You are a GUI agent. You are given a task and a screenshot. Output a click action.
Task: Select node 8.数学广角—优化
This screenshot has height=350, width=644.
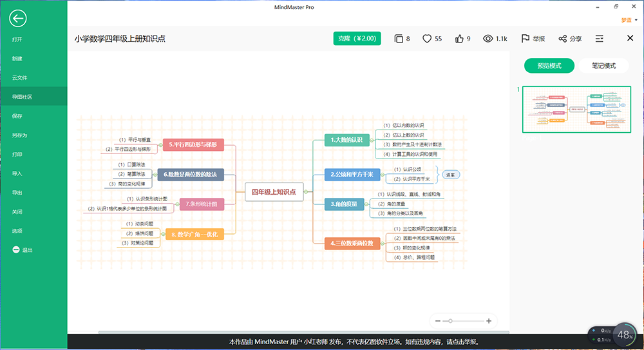coord(194,235)
